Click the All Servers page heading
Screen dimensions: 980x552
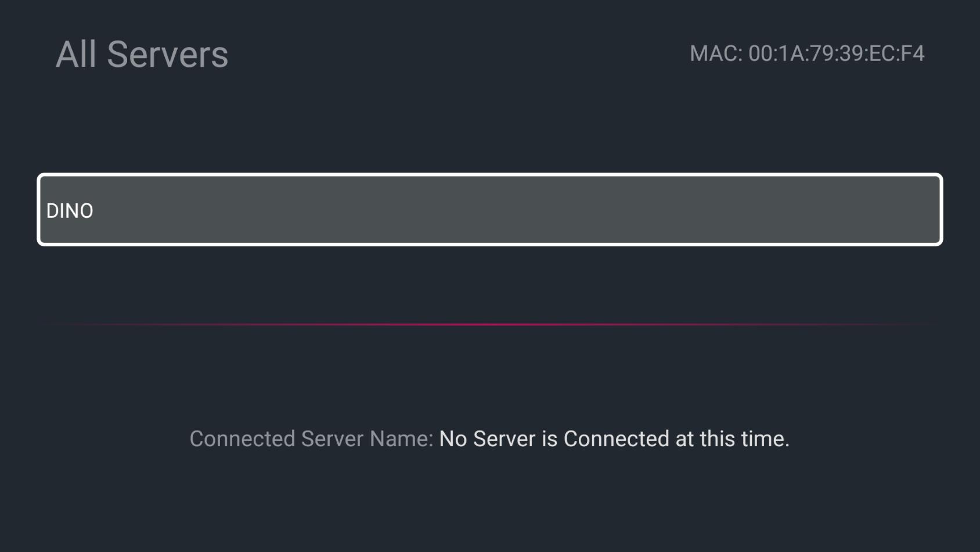click(x=142, y=55)
